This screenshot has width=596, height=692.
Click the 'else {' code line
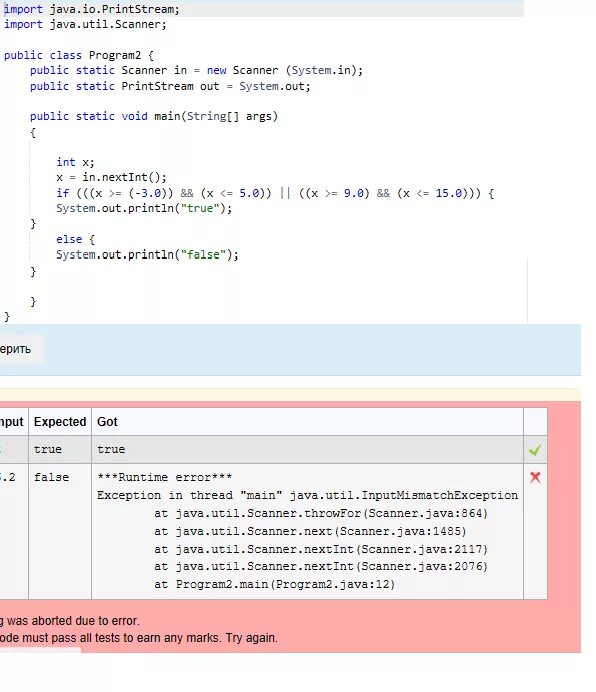[x=75, y=239]
